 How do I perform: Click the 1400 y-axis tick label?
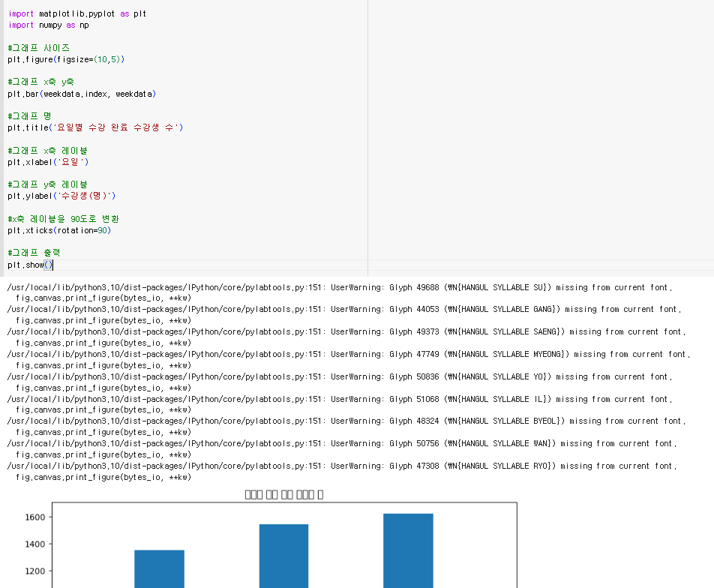pyautogui.click(x=35, y=544)
